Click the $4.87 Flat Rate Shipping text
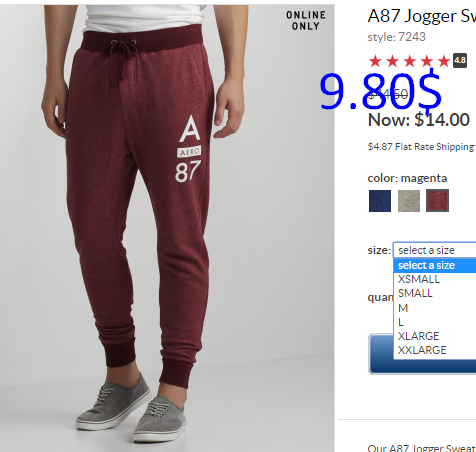 pos(421,147)
